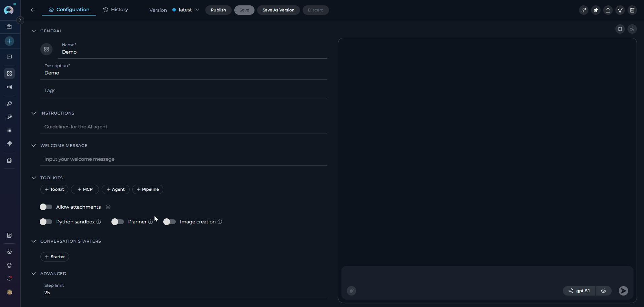Click the Publish button
The height and width of the screenshot is (307, 644).
218,10
